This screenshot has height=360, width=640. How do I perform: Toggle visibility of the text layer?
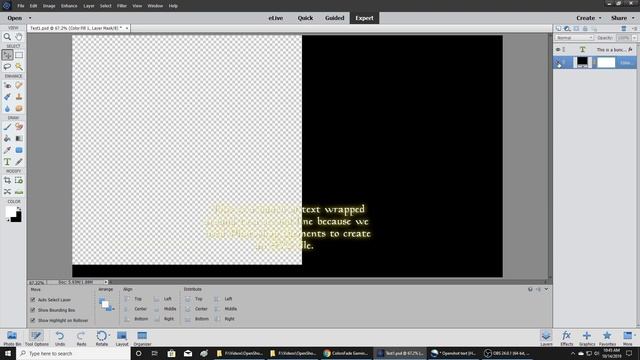558,49
